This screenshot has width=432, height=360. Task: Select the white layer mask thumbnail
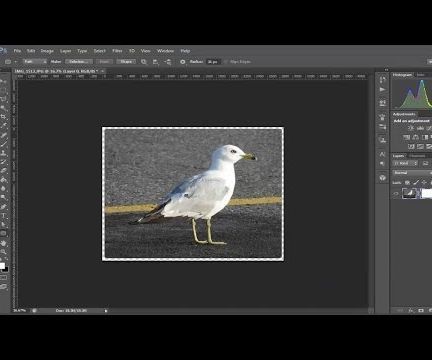(x=427, y=193)
